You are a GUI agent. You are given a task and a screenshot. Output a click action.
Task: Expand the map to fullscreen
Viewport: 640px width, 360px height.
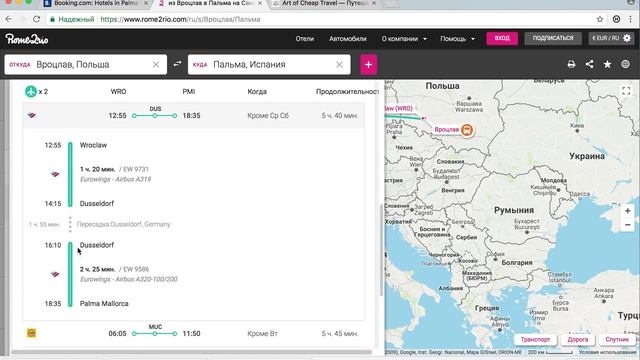626,91
